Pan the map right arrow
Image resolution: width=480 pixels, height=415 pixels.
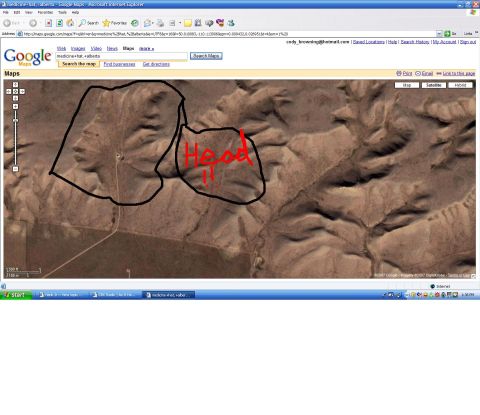click(x=22, y=91)
